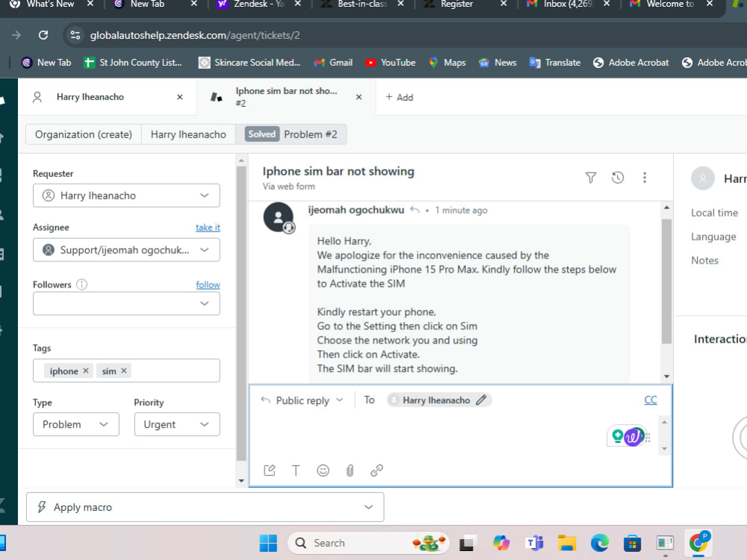The width and height of the screenshot is (747, 560).
Task: Open Harry Iheanacho breadcrumb tab
Action: coord(188,134)
